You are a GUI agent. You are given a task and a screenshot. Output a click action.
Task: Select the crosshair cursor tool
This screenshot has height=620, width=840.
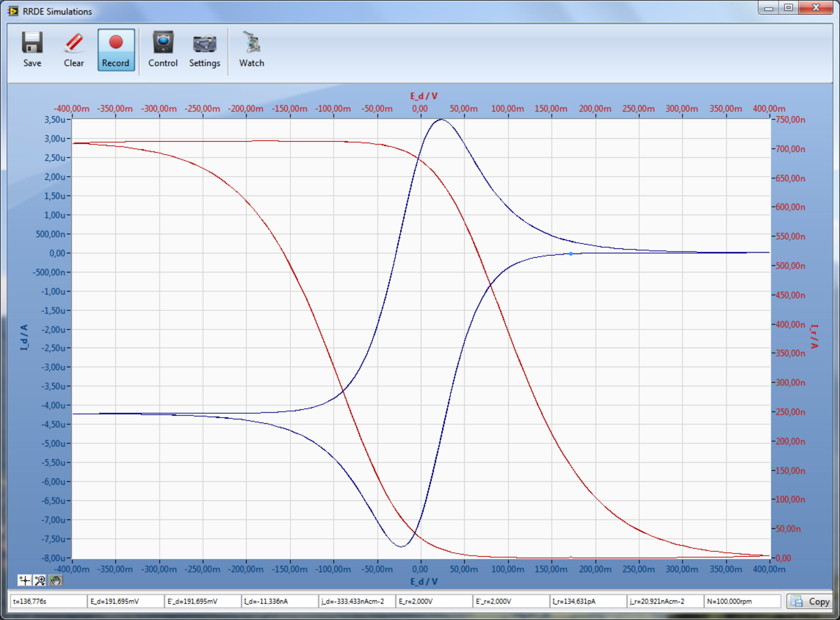(25, 580)
